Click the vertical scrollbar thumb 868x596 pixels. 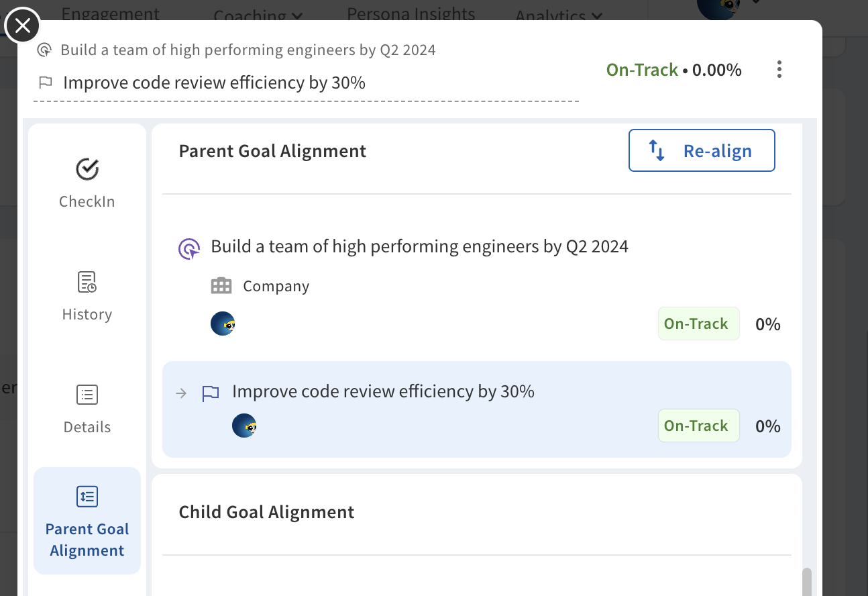click(807, 581)
